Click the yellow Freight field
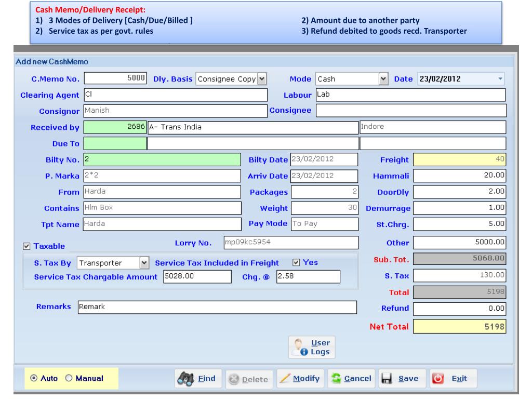The height and width of the screenshot is (399, 532). pyautogui.click(x=459, y=159)
